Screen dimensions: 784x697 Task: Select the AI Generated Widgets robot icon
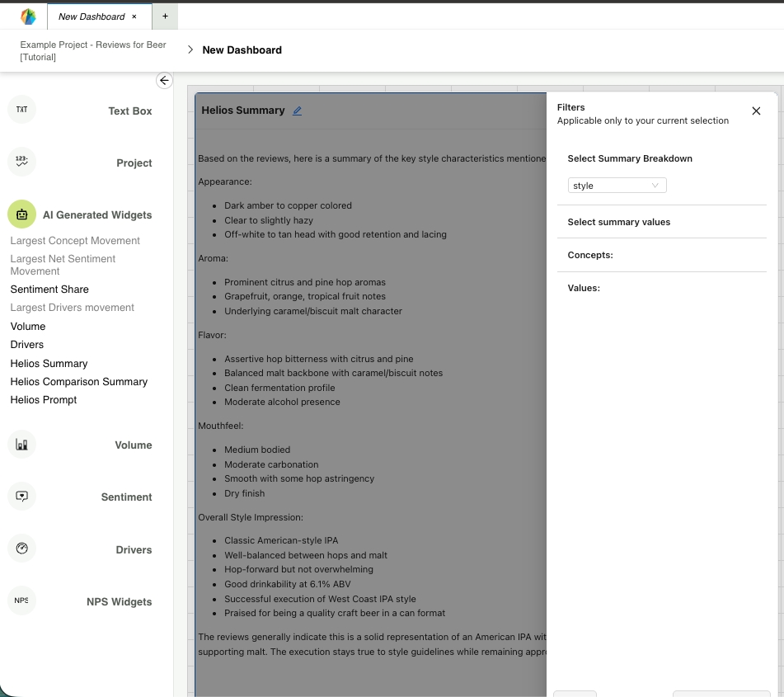[x=22, y=214]
